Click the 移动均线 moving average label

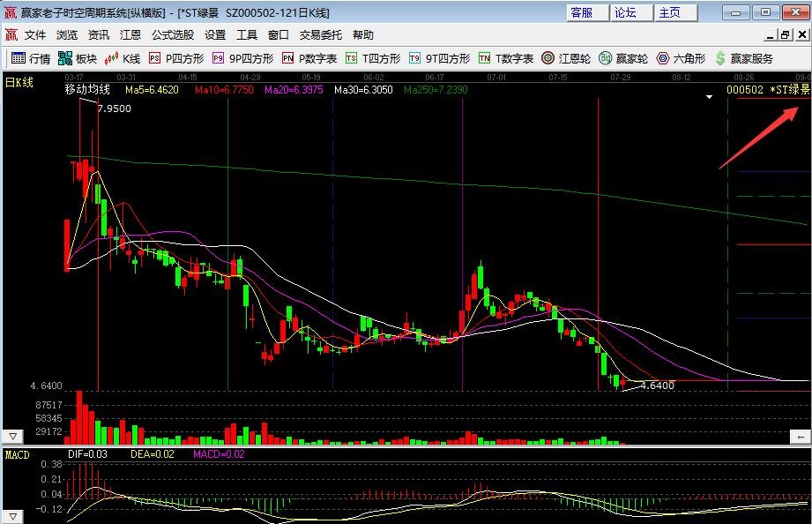click(86, 90)
